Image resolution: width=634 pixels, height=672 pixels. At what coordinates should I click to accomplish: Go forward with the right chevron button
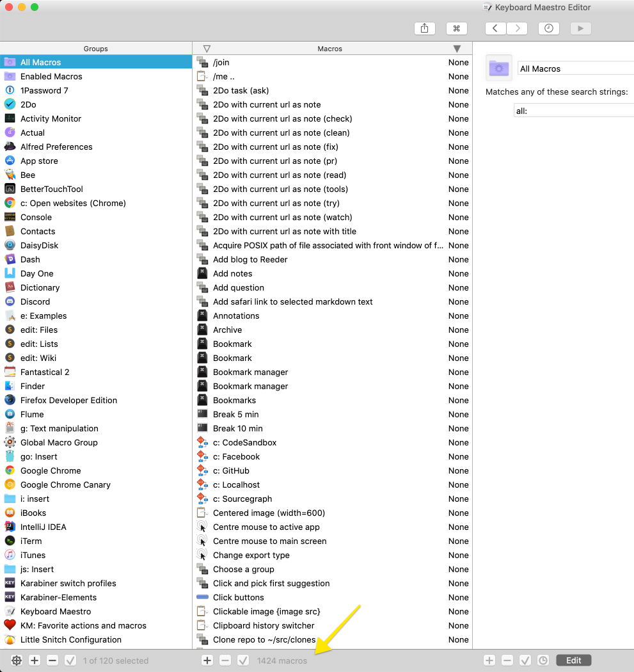click(x=517, y=28)
